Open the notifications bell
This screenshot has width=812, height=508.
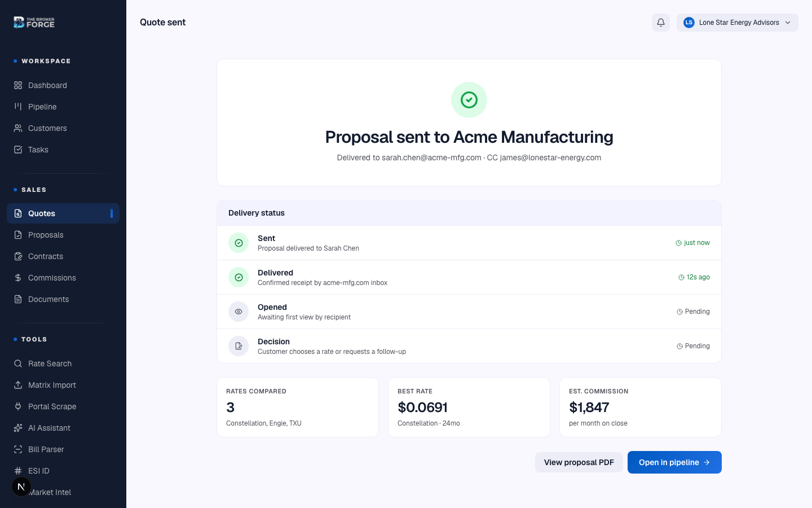pos(661,23)
